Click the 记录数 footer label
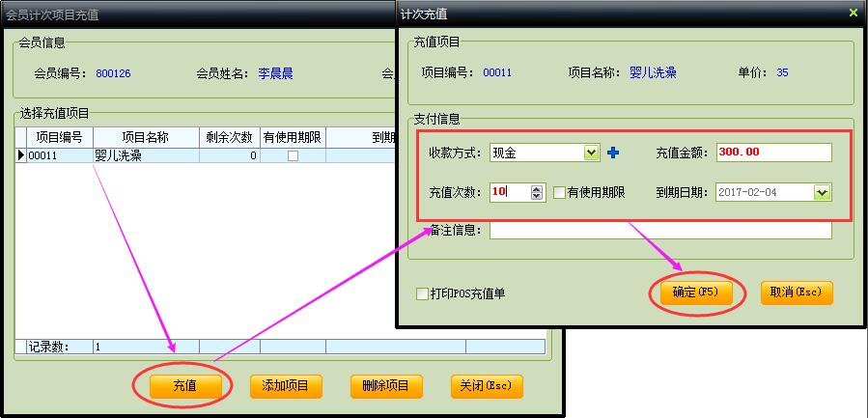 [x=47, y=348]
